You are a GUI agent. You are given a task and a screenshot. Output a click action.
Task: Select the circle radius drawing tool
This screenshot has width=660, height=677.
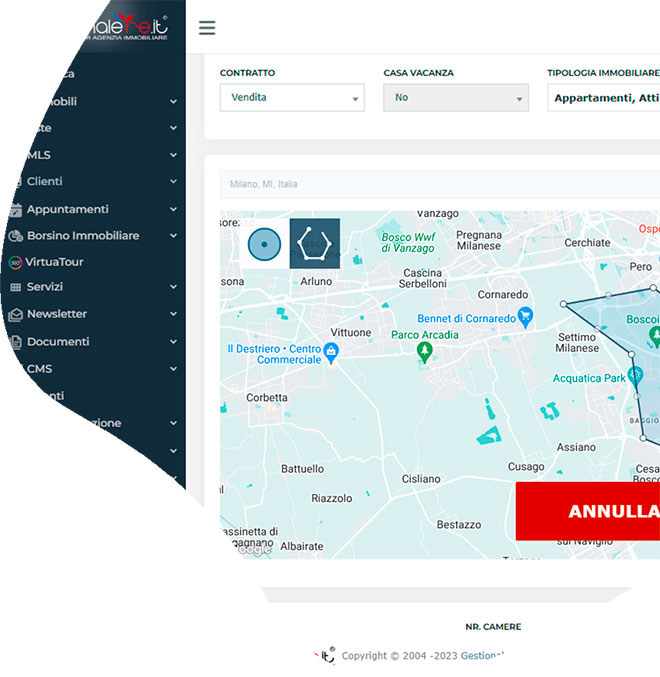click(x=264, y=244)
